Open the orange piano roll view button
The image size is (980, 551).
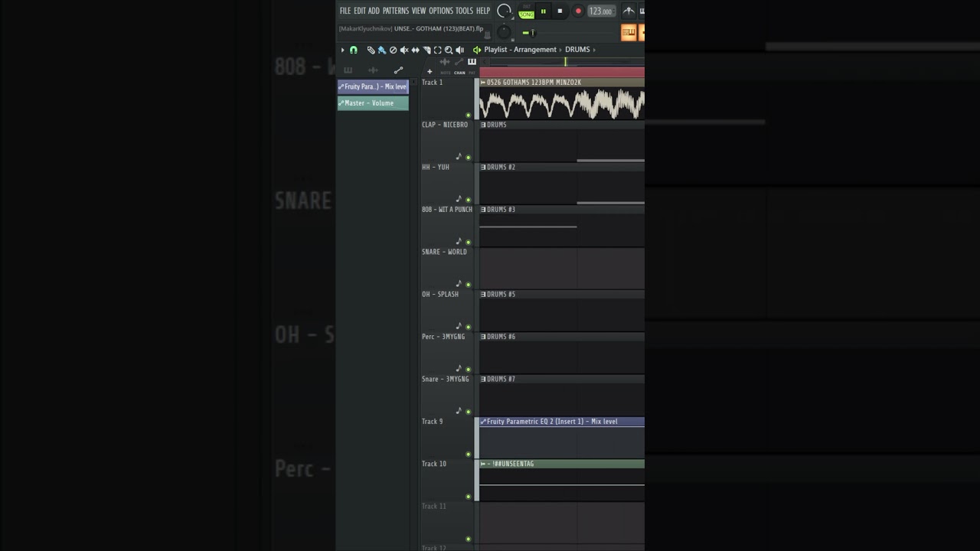pyautogui.click(x=629, y=32)
